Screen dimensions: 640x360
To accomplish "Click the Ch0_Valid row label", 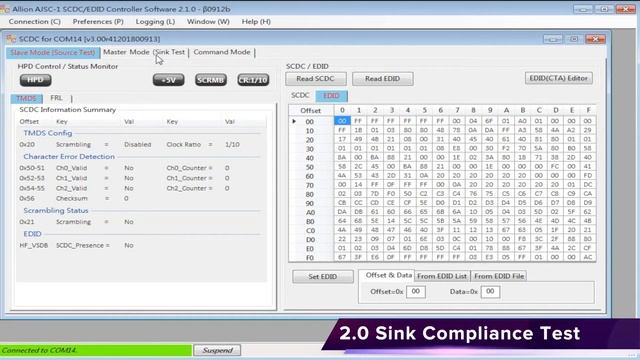I will pos(71,168).
